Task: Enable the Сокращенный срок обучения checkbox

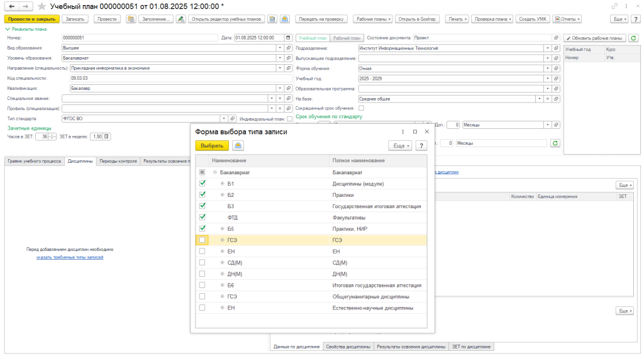Action: pyautogui.click(x=361, y=108)
